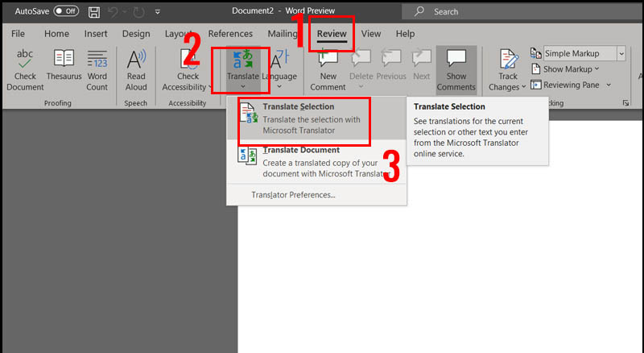The image size is (644, 353).
Task: Click the Search box in title bar
Action: [x=522, y=12]
